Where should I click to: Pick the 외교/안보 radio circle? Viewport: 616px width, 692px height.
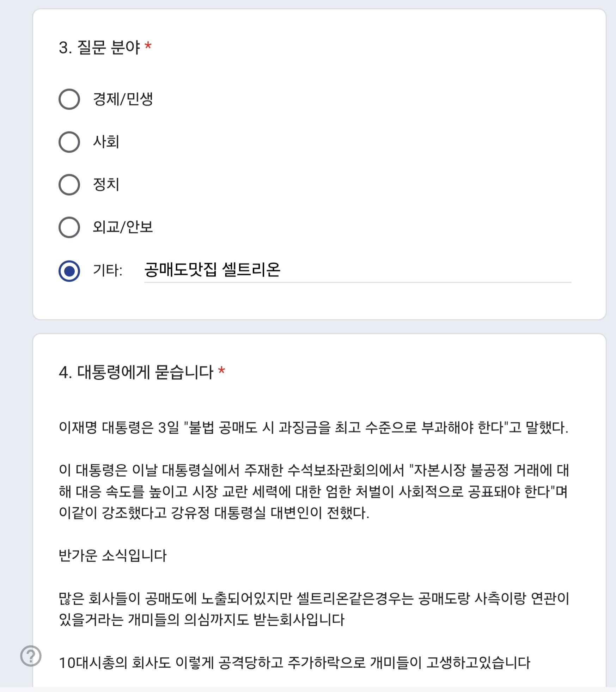pyautogui.click(x=69, y=227)
